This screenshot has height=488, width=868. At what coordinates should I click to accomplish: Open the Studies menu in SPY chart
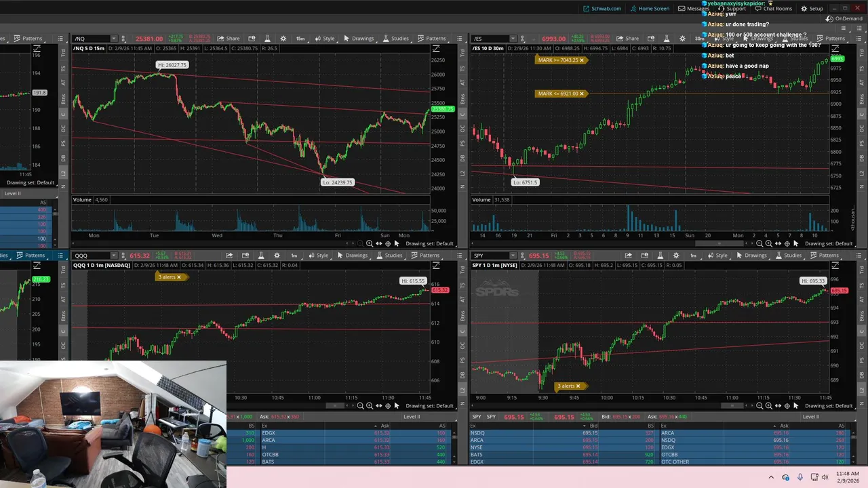coord(789,256)
